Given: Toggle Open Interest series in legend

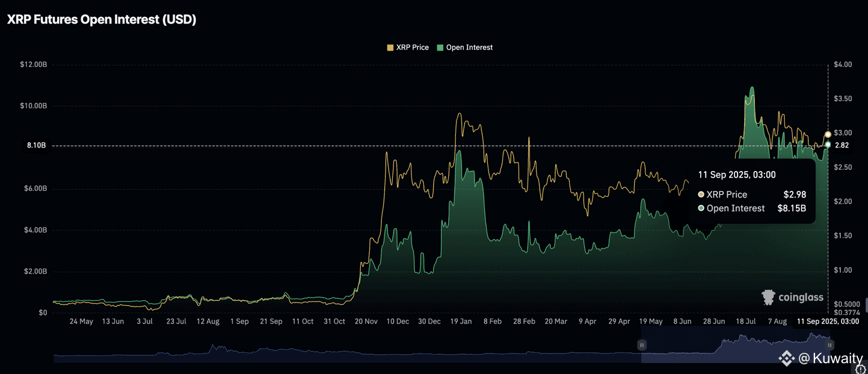Looking at the screenshot, I should pyautogui.click(x=469, y=48).
